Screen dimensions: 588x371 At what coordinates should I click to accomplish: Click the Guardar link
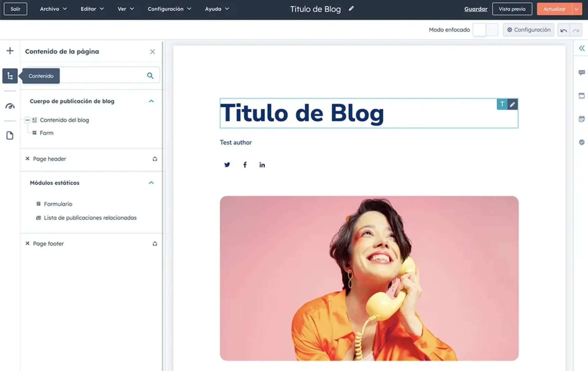click(475, 9)
